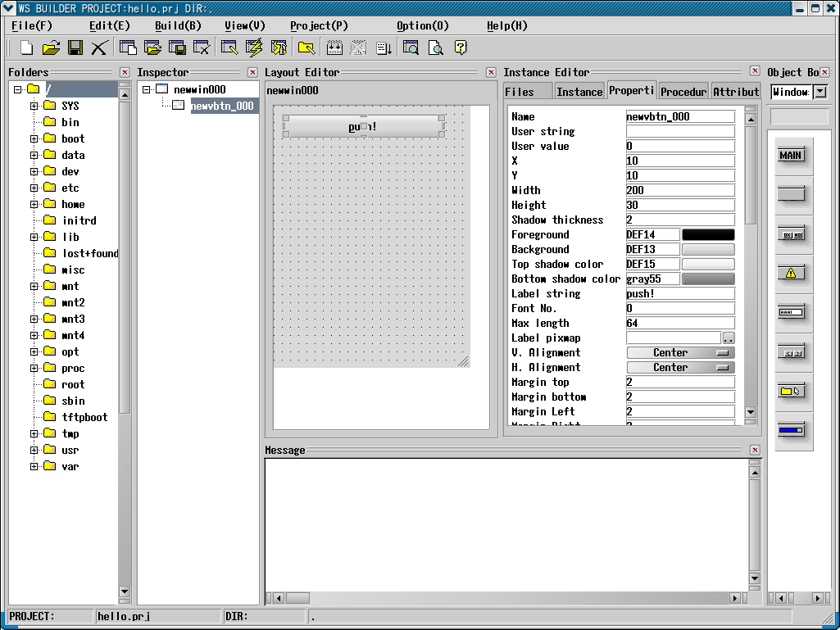This screenshot has width=840, height=630.
Task: Click the lightning bolt toolbar icon
Action: click(x=254, y=48)
